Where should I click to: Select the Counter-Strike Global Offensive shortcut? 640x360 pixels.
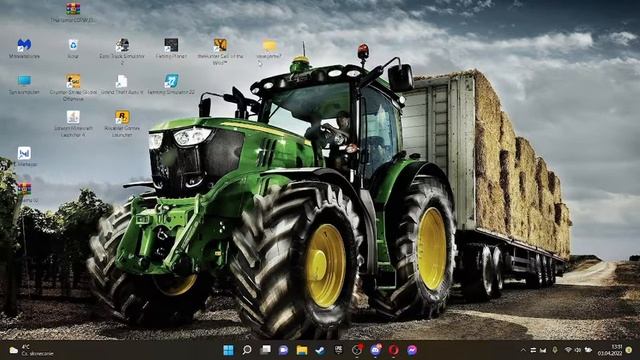[x=73, y=81]
